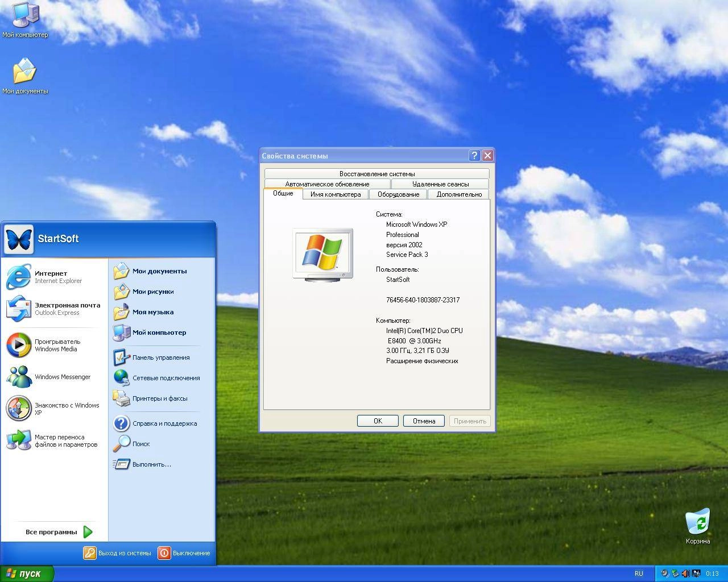Click the StartSoft user name in dialog
This screenshot has height=582, width=728.
click(x=398, y=280)
